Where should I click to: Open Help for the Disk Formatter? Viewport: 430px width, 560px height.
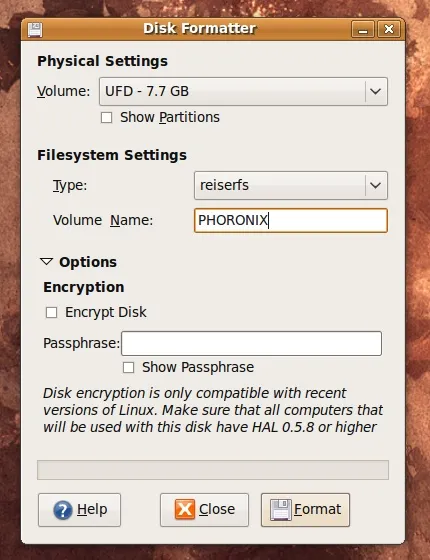pos(80,510)
